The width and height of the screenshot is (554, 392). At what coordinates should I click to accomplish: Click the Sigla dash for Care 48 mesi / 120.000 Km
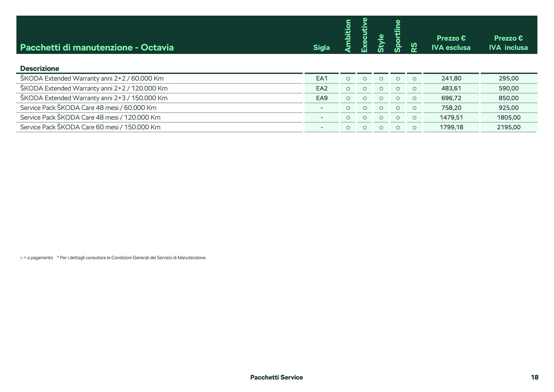click(x=322, y=118)
